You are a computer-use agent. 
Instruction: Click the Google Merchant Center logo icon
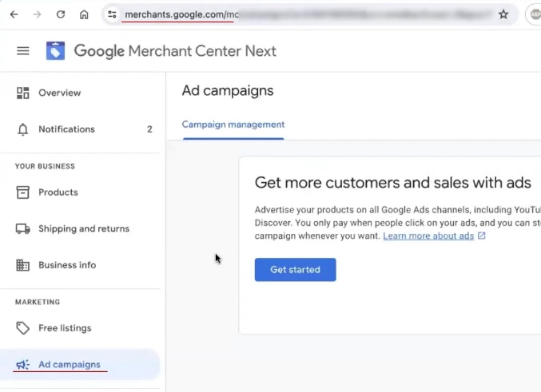pos(55,51)
